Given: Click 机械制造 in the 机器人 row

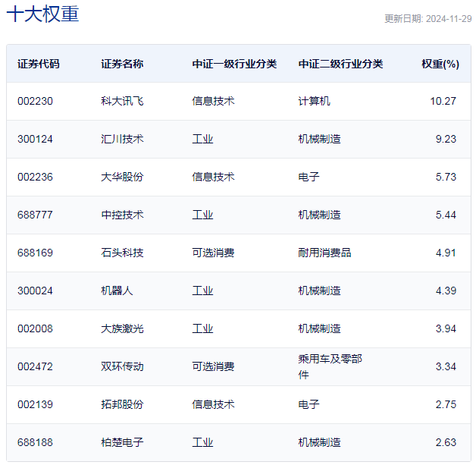Looking at the screenshot, I should (x=319, y=291).
